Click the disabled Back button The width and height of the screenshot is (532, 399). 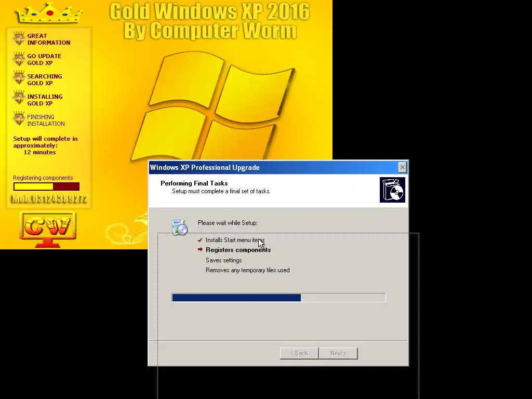click(299, 353)
